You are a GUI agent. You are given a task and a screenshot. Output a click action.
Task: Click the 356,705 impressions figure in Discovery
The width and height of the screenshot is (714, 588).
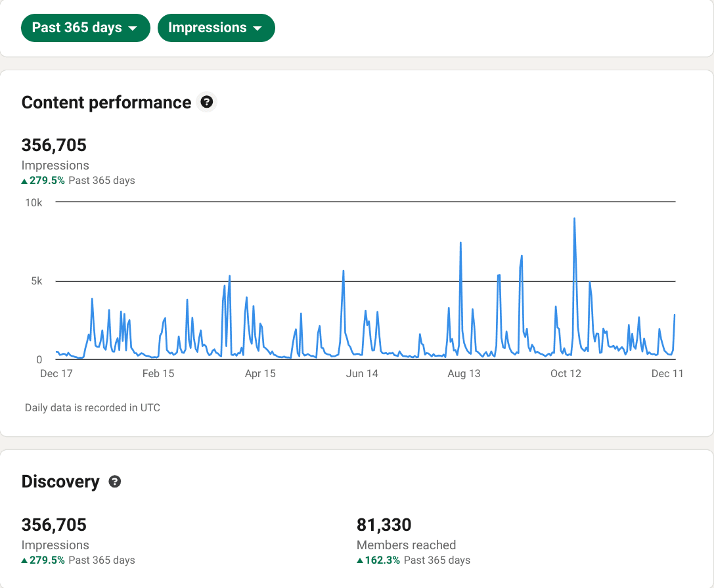coord(54,525)
